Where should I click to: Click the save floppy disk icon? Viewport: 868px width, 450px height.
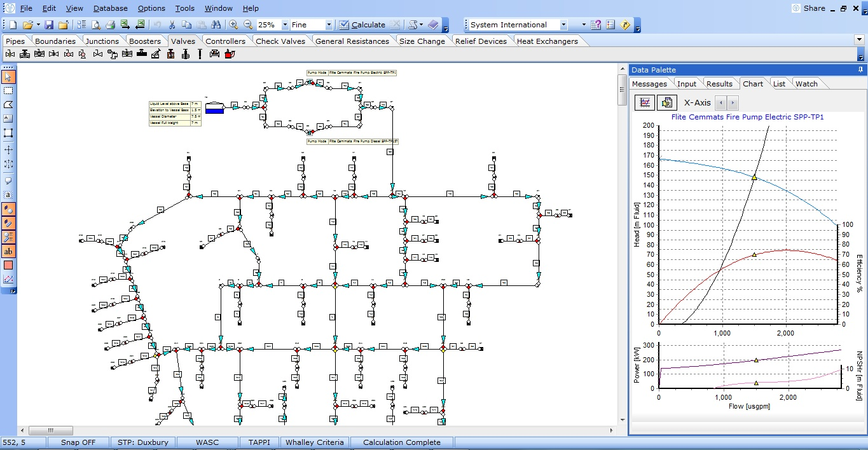pos(49,25)
